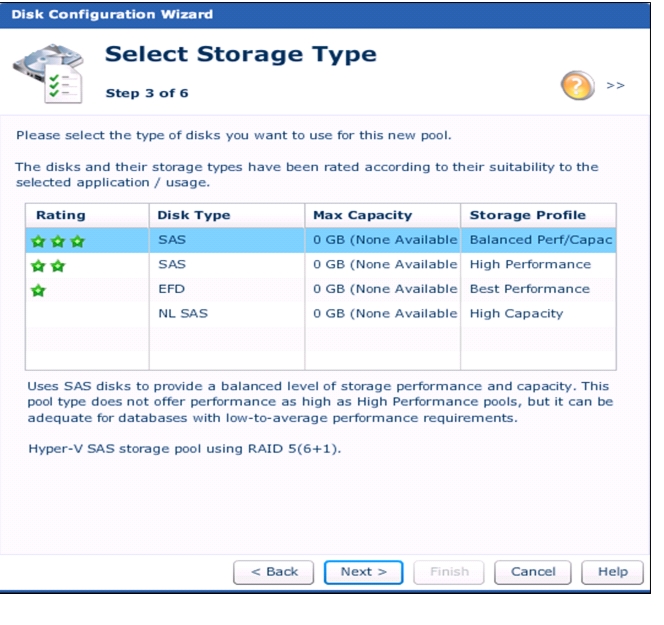Select the SAS Balanced Perf/Capac row
This screenshot has width=664, height=625.
(321, 240)
